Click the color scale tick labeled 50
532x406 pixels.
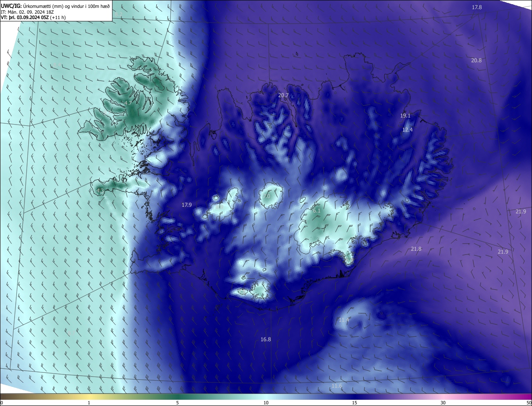point(529,403)
